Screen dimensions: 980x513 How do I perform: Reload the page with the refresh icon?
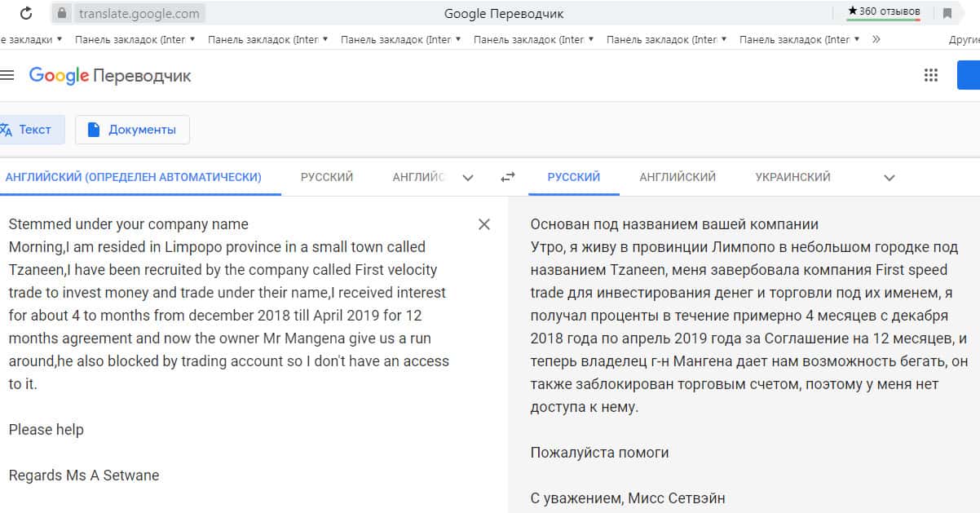coord(26,13)
